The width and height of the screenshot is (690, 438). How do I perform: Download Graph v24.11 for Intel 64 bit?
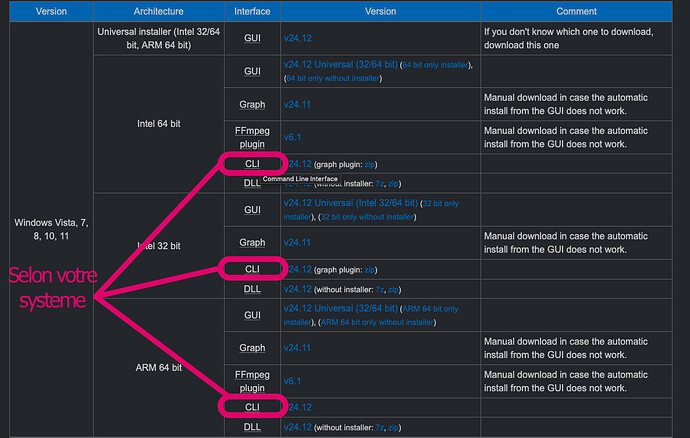(x=298, y=103)
